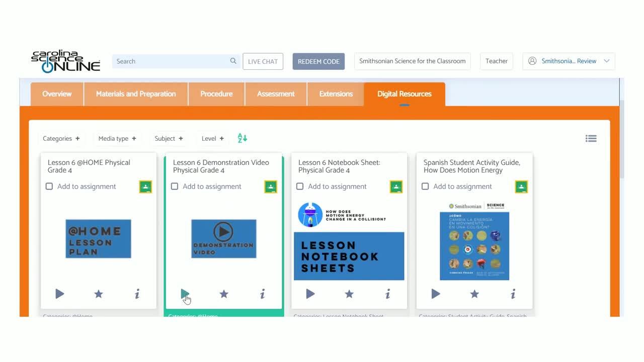
Task: Play the Spanish Student Activity Guide resource
Action: pos(436,294)
